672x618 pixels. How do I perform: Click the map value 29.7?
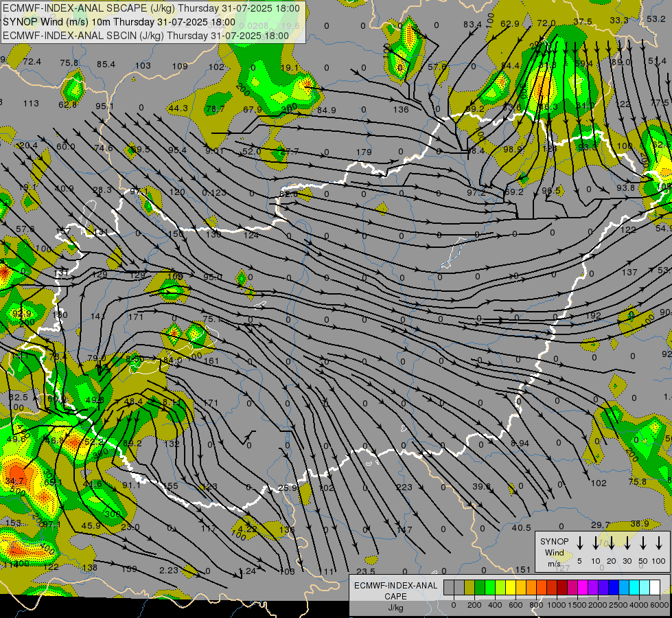600,525
